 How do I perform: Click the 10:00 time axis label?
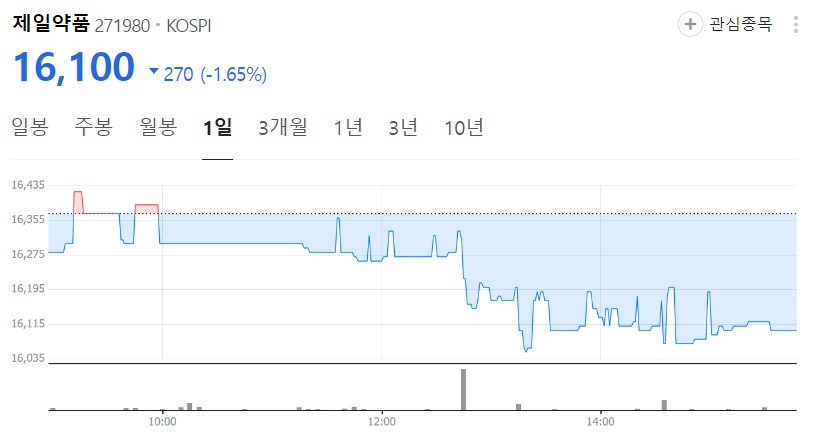click(162, 421)
